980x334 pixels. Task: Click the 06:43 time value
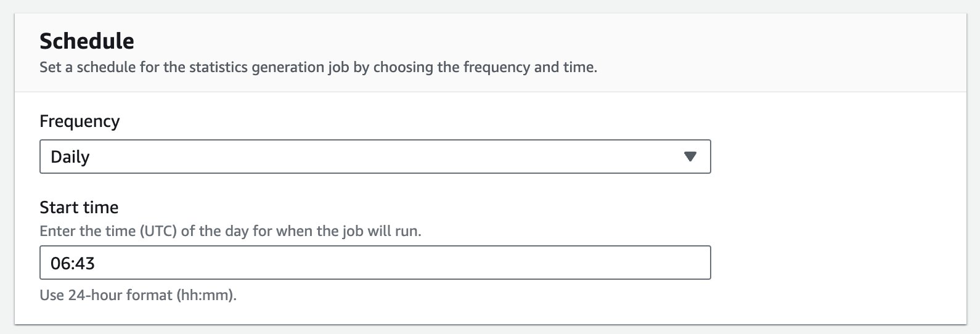click(73, 263)
